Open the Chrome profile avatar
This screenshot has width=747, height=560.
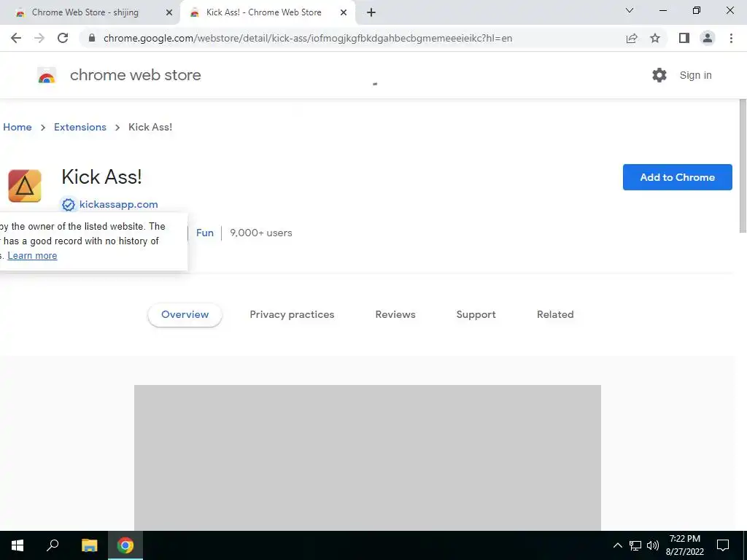point(708,38)
